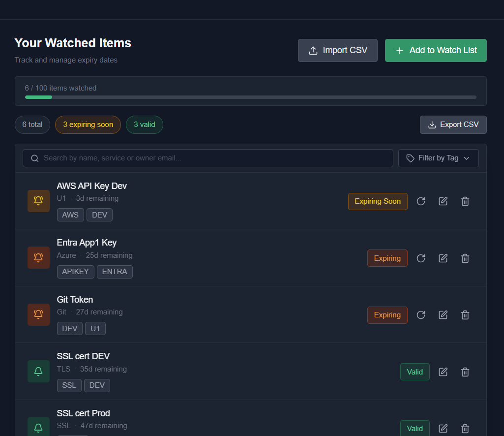Open the Filter by Tag dropdown
Viewport: 504px width, 436px height.
(438, 158)
